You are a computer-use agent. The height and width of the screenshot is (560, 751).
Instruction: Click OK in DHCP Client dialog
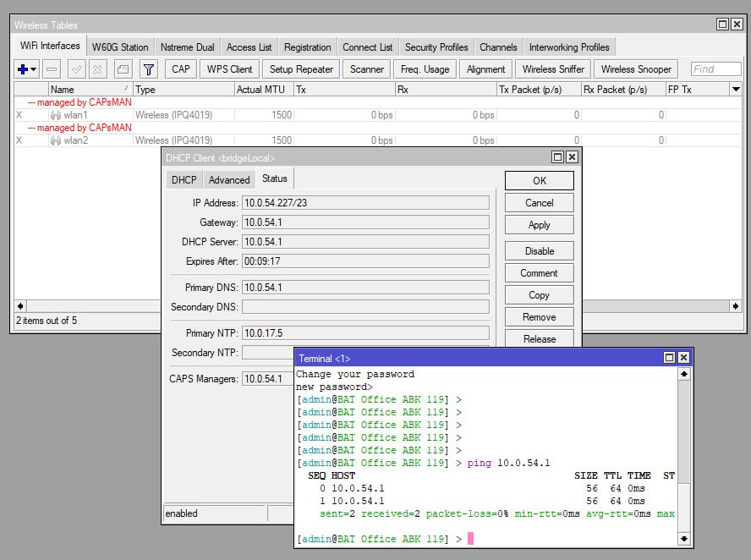tap(540, 180)
